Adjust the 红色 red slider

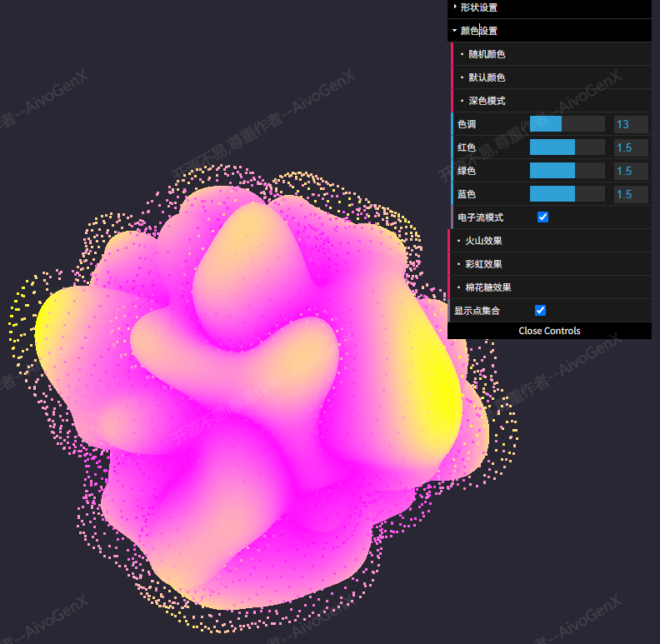pyautogui.click(x=567, y=147)
